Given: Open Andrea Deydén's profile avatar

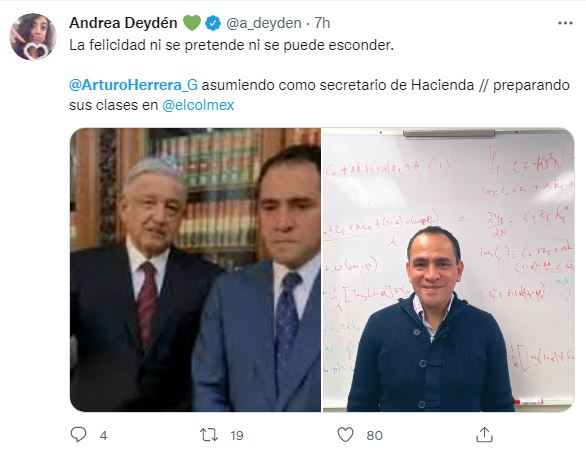Looking at the screenshot, I should pyautogui.click(x=33, y=37).
